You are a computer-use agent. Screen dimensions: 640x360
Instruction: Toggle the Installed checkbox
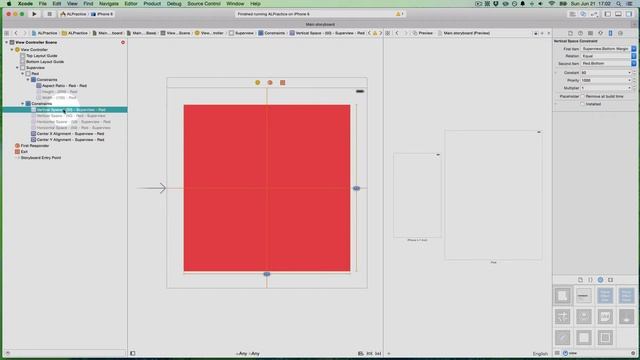582,104
